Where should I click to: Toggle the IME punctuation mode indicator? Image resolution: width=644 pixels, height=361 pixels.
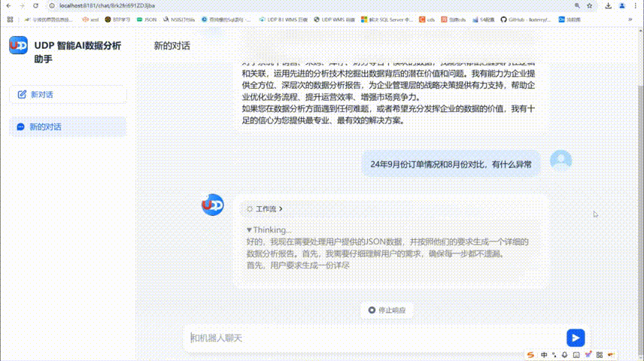tap(553, 354)
